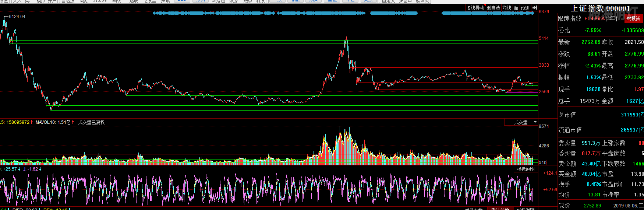644x210 pixels.
Task: Click the +52.59 KDJ axis label
Action: click(x=550, y=190)
